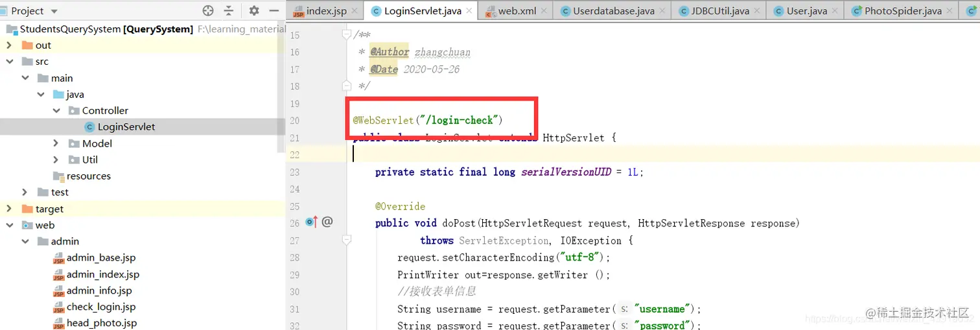
Task: Expand the out folder
Action: click(x=9, y=45)
